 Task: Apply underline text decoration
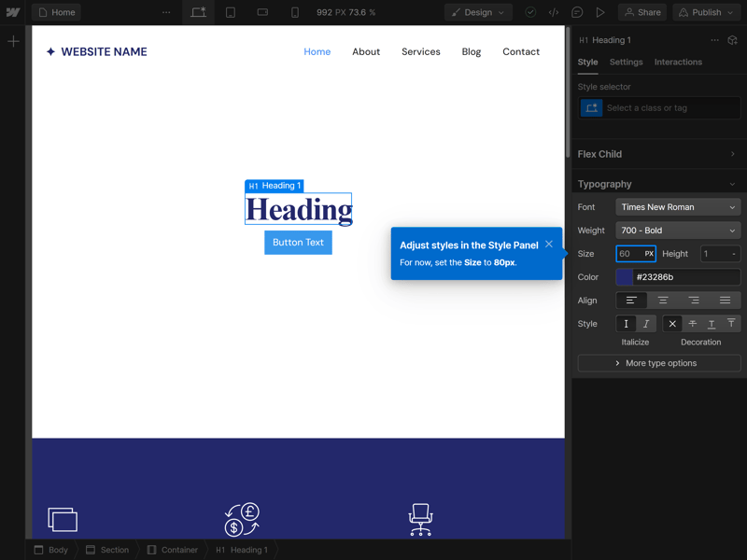(712, 324)
